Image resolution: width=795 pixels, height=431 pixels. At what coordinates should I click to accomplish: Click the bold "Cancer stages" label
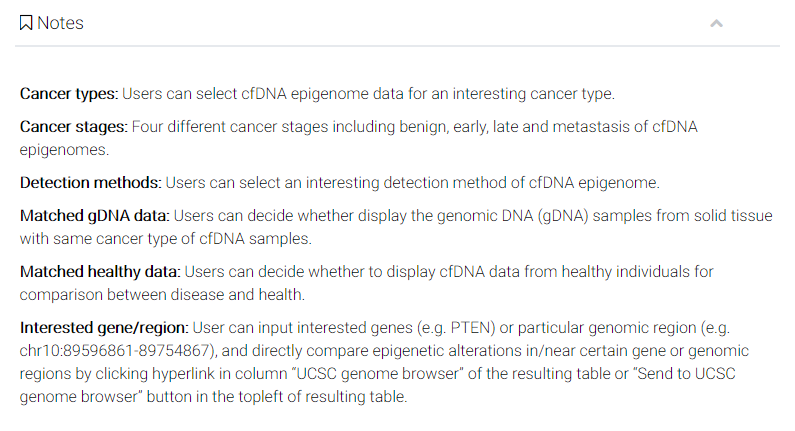(72, 126)
